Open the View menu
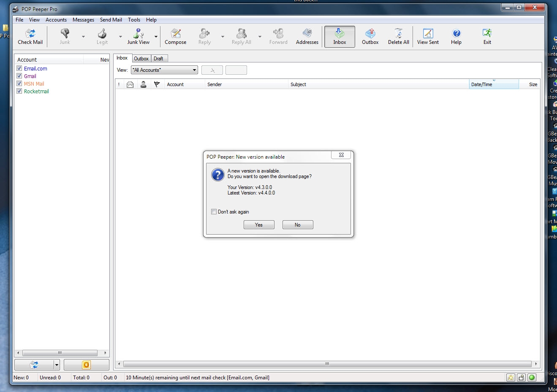Image resolution: width=557 pixels, height=392 pixels. [x=34, y=20]
